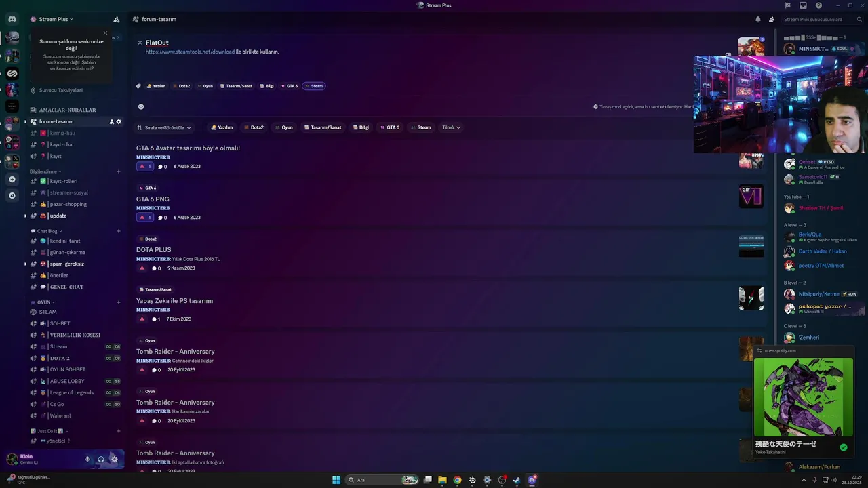Click Spotify album art popup
The height and width of the screenshot is (488, 868).
point(804,397)
